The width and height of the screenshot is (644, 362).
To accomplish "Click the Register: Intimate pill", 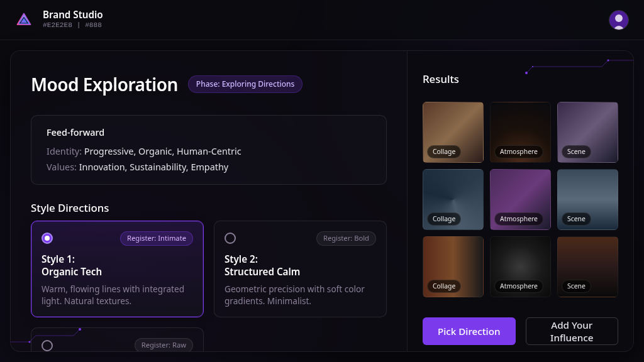I will click(x=157, y=238).
